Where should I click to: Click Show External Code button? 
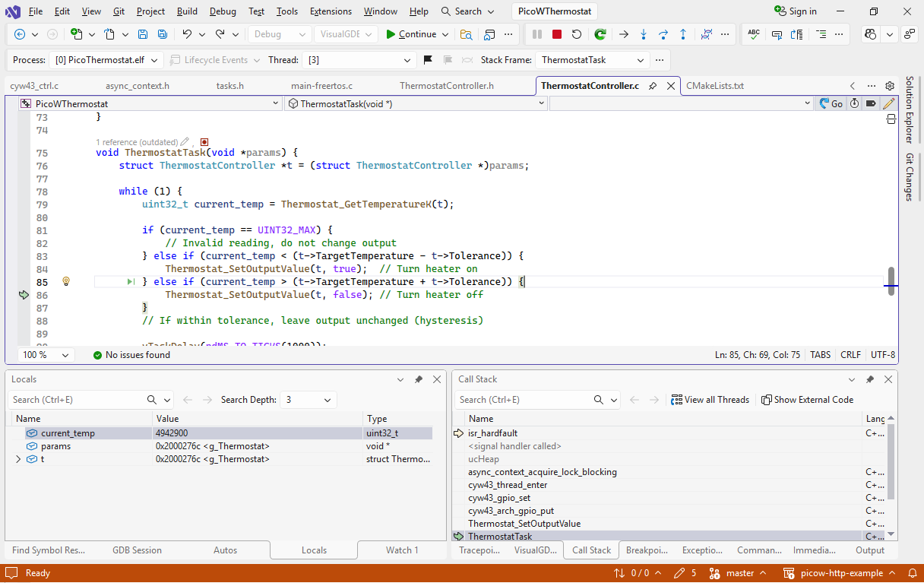click(x=807, y=400)
